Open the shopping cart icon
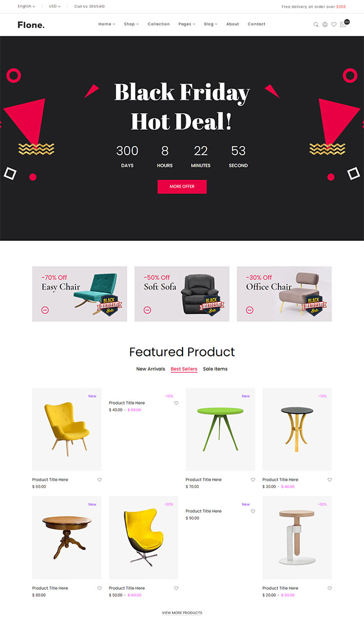The image size is (364, 632). click(x=343, y=24)
